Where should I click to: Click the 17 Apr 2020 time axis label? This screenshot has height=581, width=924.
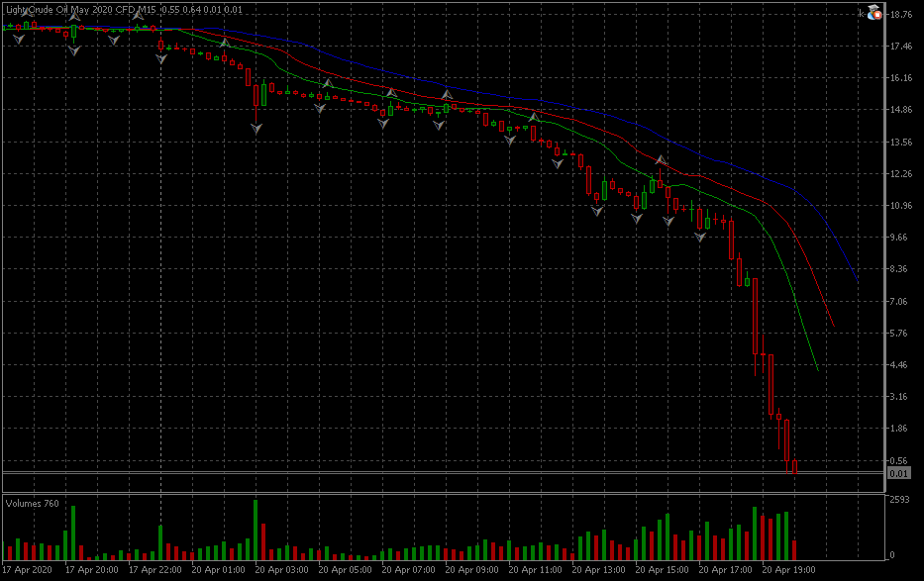(x=29, y=570)
